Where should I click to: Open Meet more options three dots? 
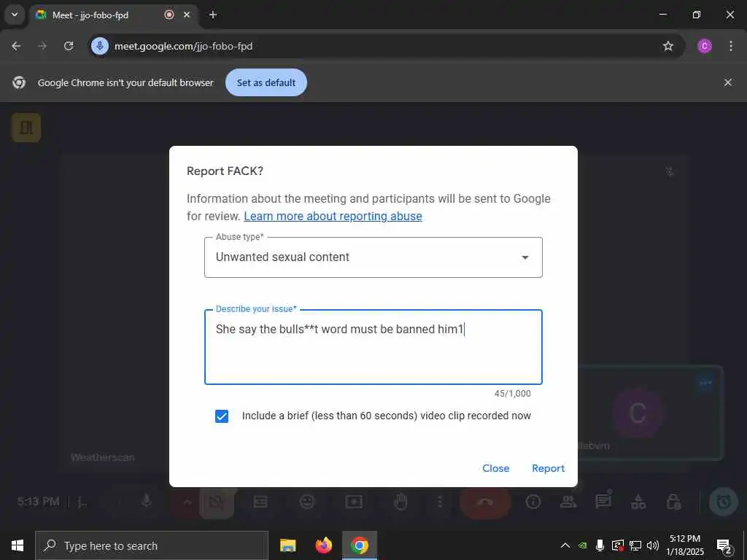(440, 502)
